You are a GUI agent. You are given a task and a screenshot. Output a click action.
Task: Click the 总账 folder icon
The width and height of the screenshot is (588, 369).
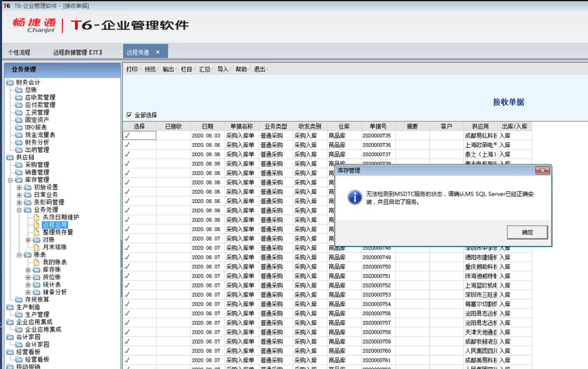(19, 90)
